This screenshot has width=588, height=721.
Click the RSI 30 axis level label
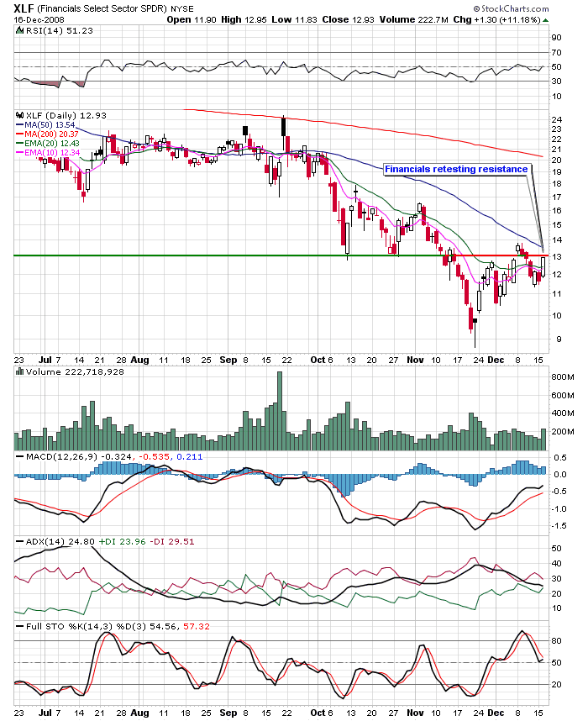point(556,82)
